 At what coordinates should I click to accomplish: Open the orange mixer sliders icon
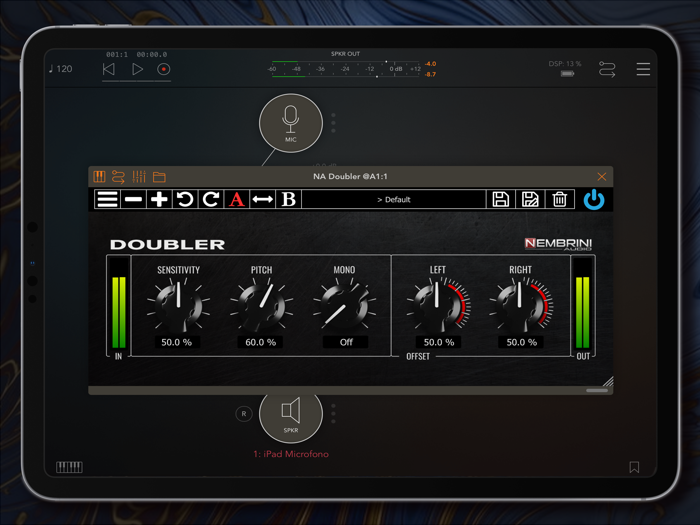click(x=139, y=177)
